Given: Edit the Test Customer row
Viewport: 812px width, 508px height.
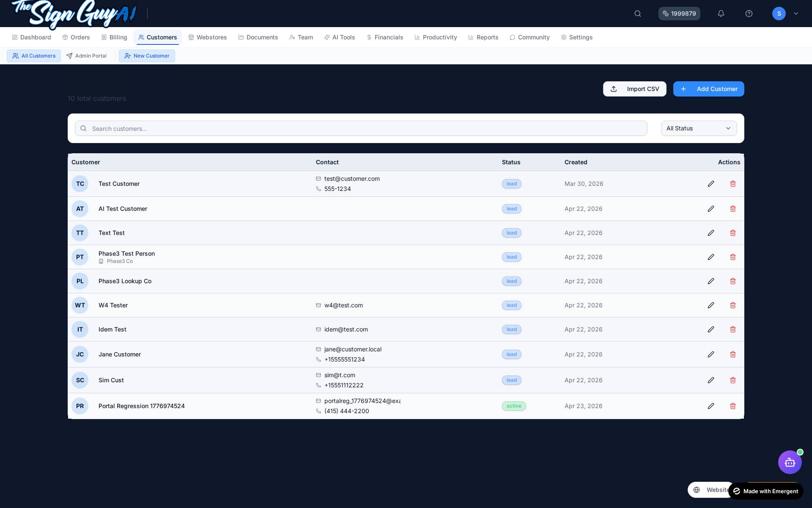Looking at the screenshot, I should (x=711, y=184).
